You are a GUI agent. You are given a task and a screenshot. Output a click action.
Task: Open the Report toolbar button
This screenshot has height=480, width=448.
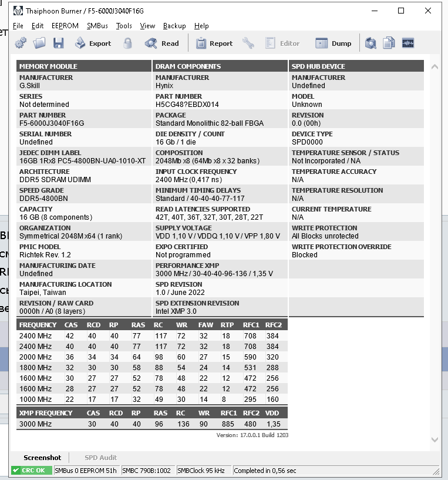coord(214,43)
